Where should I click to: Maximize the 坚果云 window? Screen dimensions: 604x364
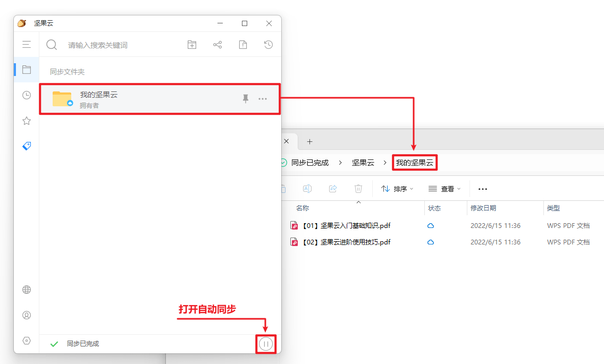pos(245,23)
